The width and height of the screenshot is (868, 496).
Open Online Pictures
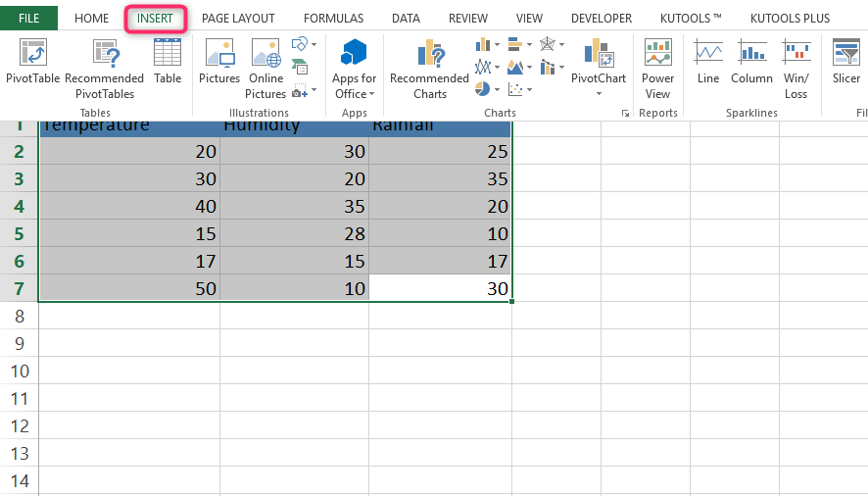coord(265,69)
